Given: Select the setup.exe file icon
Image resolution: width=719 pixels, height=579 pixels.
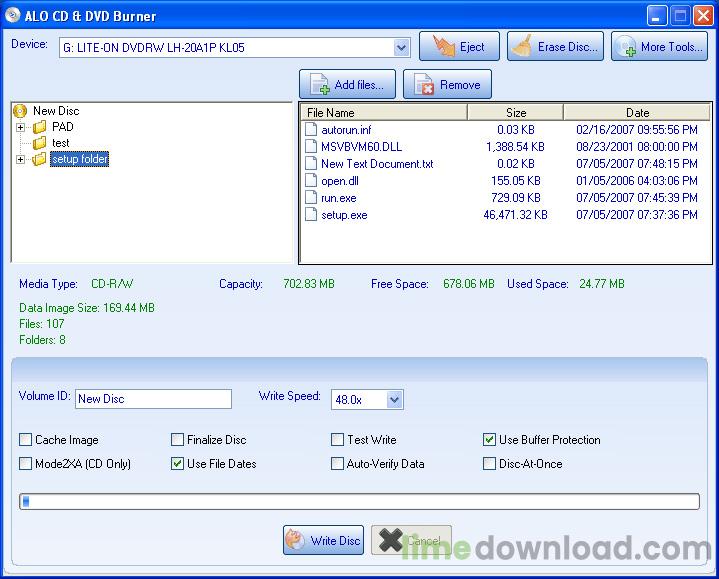Looking at the screenshot, I should pos(311,215).
